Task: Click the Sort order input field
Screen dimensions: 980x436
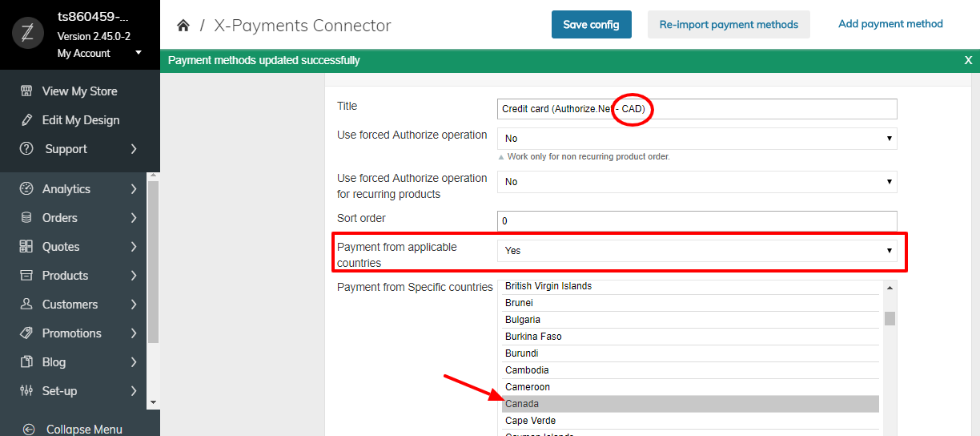Action: coord(697,221)
